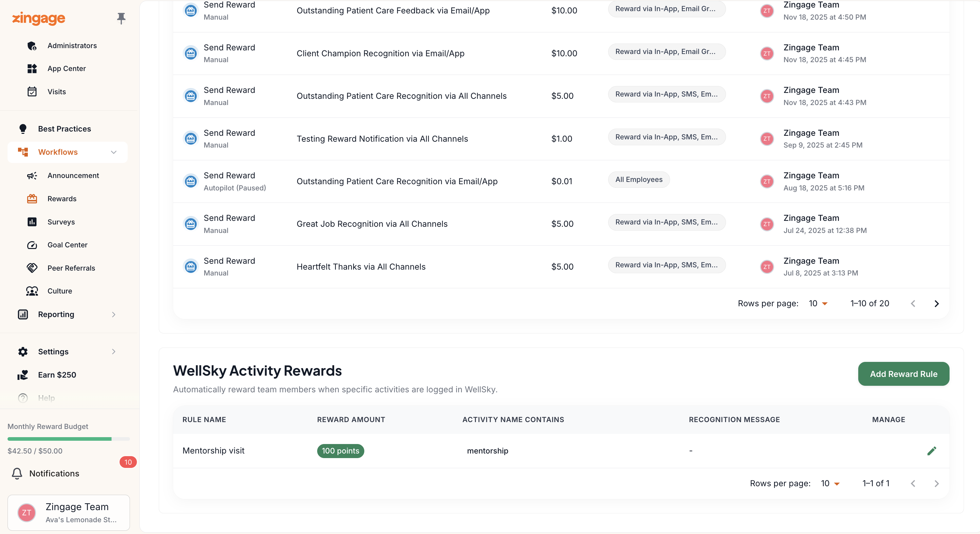
Task: Click reward icon for Client Champion Recognition row
Action: click(191, 53)
